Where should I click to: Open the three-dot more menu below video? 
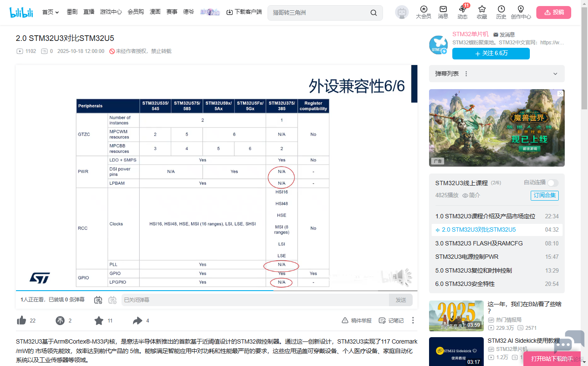(x=413, y=320)
